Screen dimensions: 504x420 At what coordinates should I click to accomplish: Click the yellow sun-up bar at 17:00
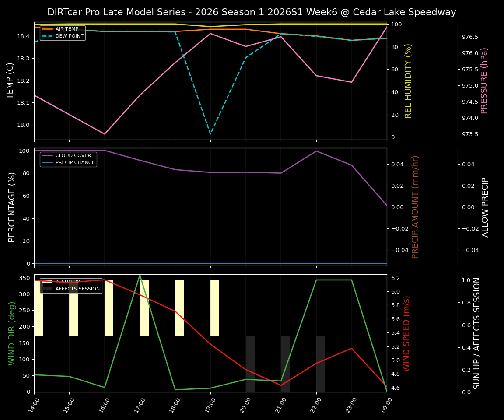(x=144, y=308)
